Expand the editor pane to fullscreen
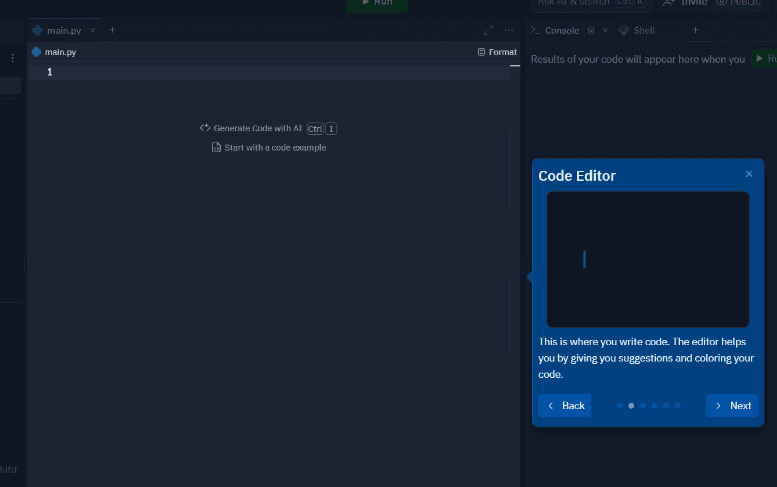 [x=488, y=31]
